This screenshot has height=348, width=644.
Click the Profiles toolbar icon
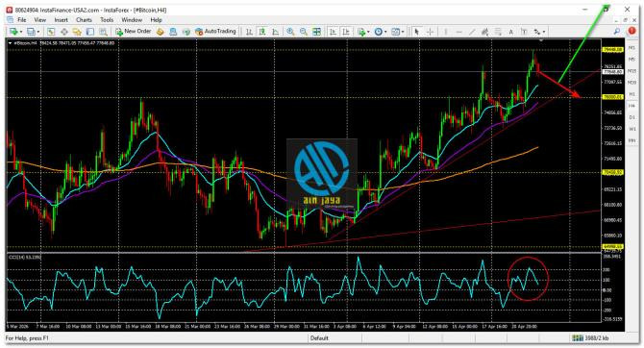pos(31,31)
